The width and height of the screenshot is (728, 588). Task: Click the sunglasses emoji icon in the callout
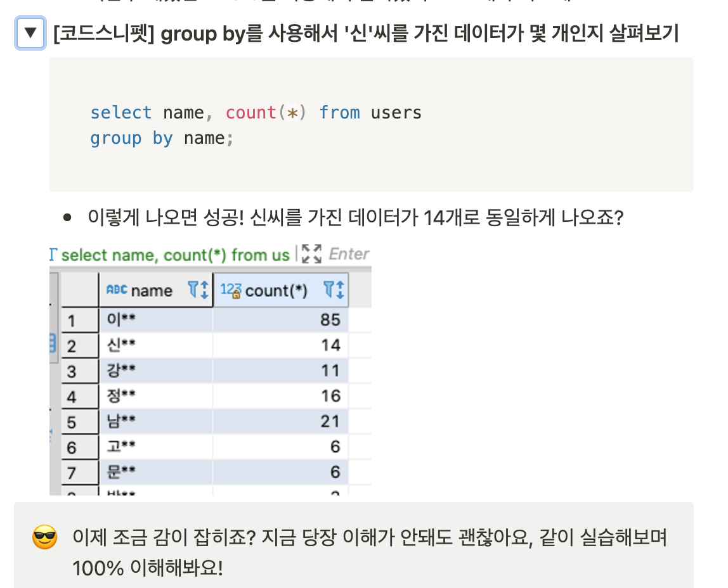(x=44, y=537)
